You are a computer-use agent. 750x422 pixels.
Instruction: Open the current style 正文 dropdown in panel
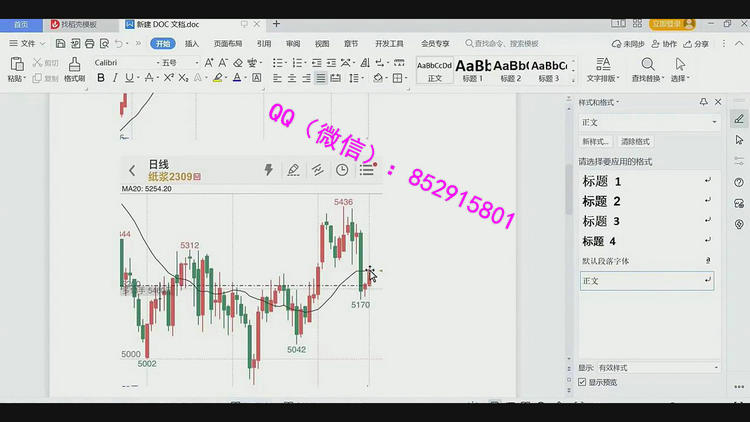pyautogui.click(x=714, y=122)
